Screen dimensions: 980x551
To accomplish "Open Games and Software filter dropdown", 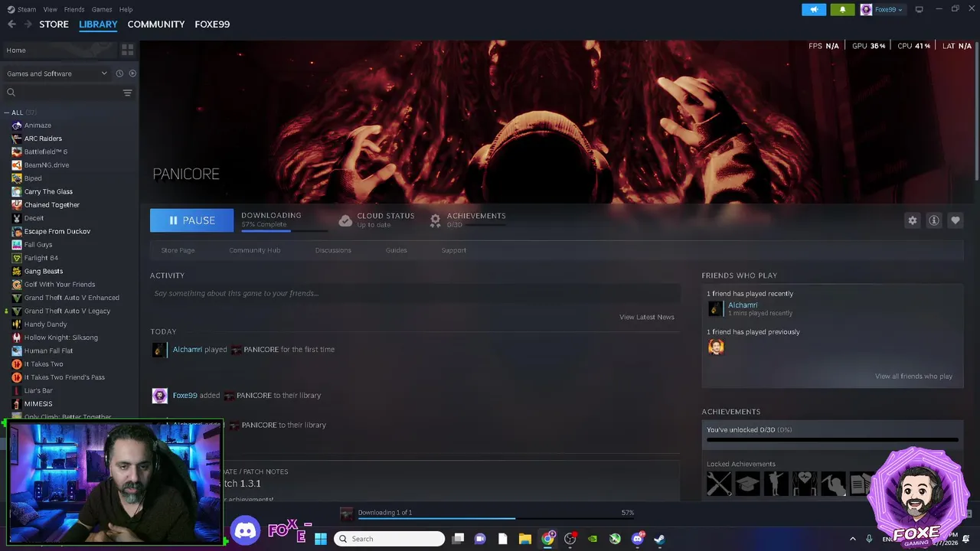I will tap(57, 73).
